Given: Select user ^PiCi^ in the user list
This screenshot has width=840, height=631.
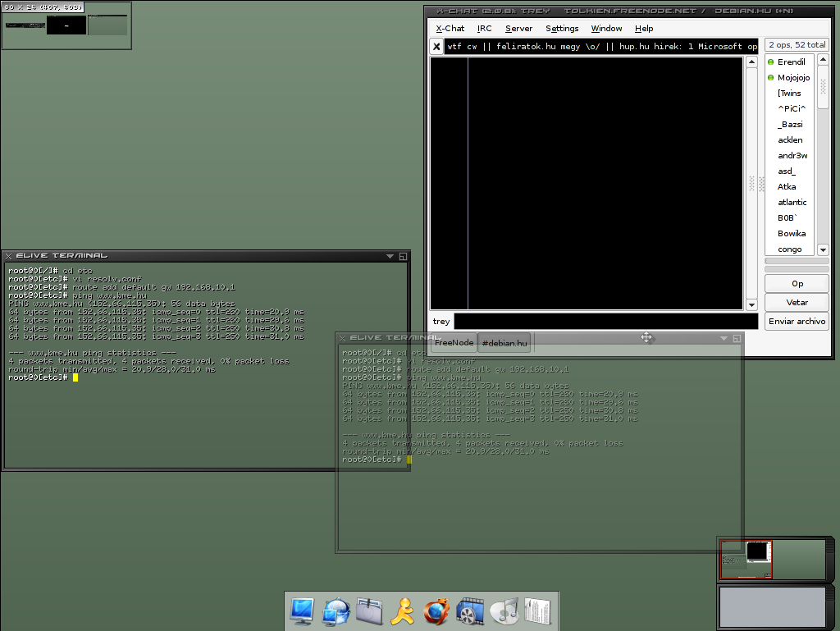Looking at the screenshot, I should (x=790, y=108).
